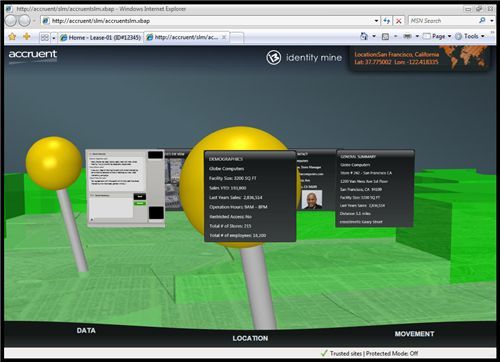Select the LOCATION section at bottom
The height and width of the screenshot is (362, 500).
[250, 338]
